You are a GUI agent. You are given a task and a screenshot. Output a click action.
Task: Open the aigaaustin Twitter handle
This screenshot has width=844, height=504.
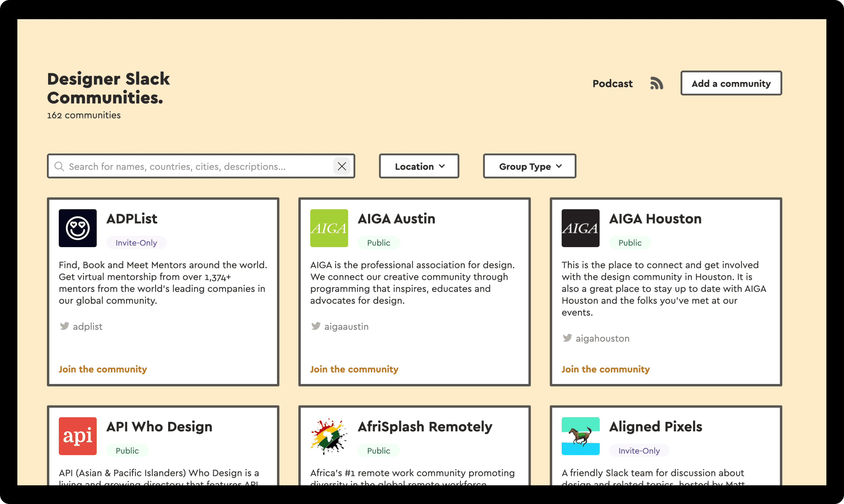click(346, 326)
